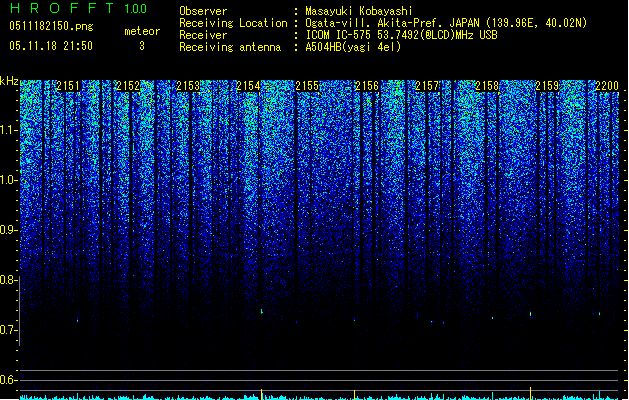Click the meteor echo just after 2154
The width and height of the screenshot is (629, 400).
coord(262,311)
